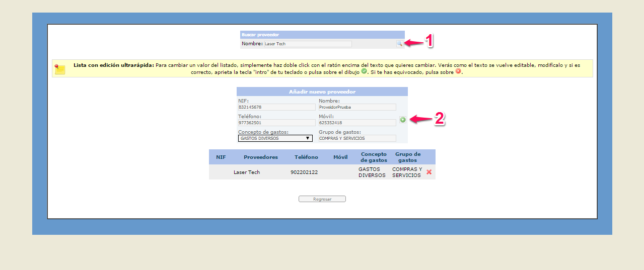Click the Teléfono column header in the table
This screenshot has height=270, width=644.
click(306, 157)
